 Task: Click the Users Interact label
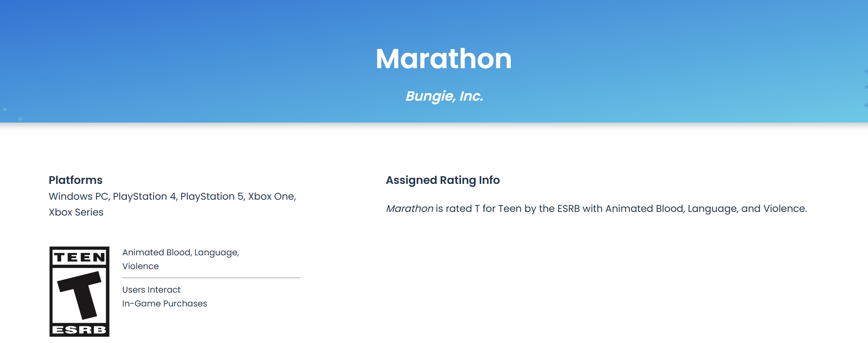(151, 290)
